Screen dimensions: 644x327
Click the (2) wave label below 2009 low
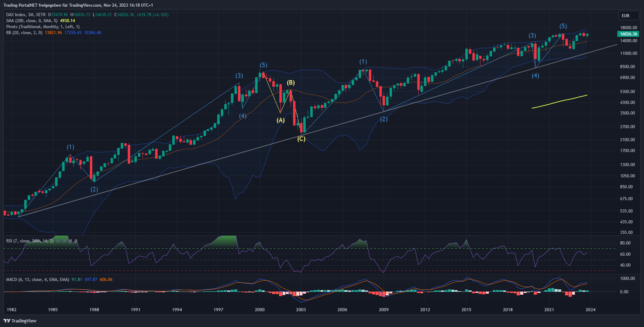point(384,119)
